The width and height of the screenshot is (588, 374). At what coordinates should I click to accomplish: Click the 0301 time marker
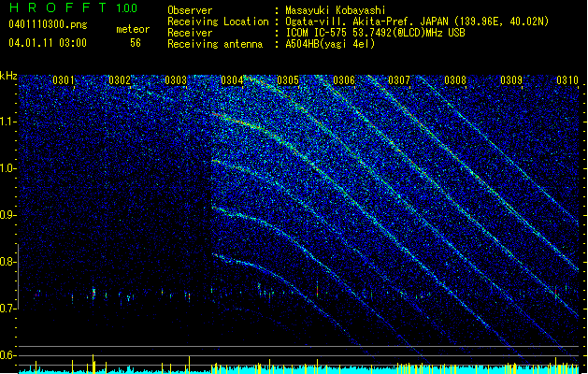pos(64,80)
